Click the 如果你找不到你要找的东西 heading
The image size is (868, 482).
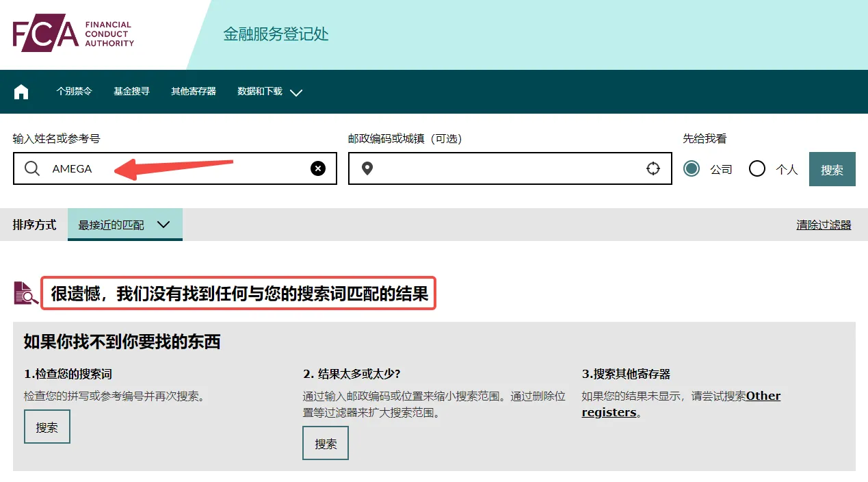tap(122, 342)
